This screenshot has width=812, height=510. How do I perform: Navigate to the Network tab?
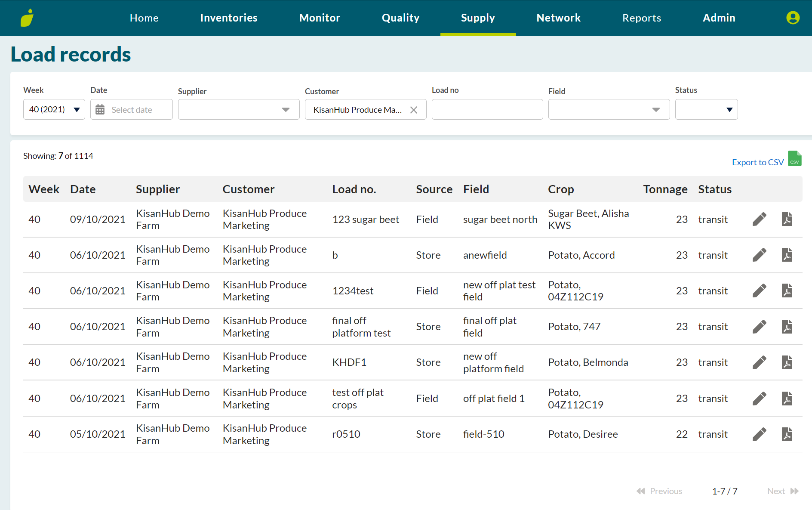pos(559,18)
